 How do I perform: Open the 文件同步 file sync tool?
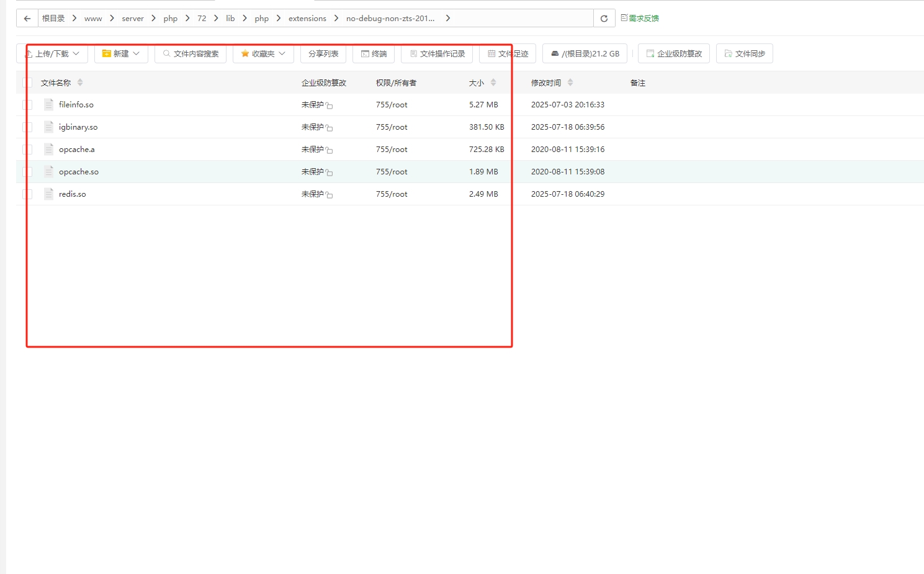pos(745,53)
